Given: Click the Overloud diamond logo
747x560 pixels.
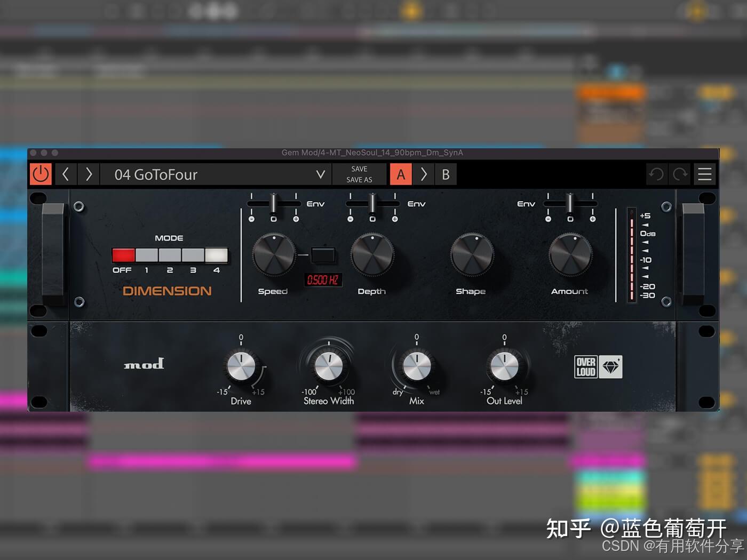Looking at the screenshot, I should [x=611, y=367].
